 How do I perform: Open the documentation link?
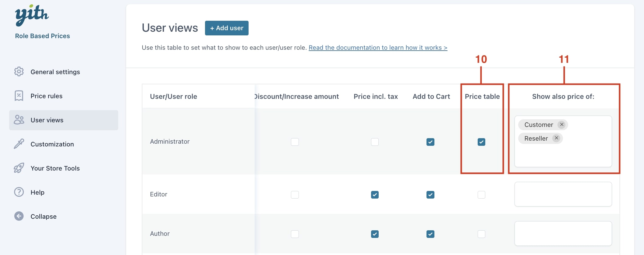pyautogui.click(x=378, y=48)
